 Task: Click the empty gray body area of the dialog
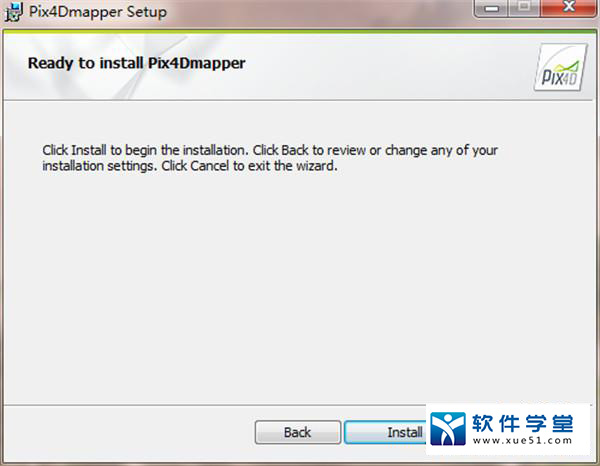pos(300,287)
